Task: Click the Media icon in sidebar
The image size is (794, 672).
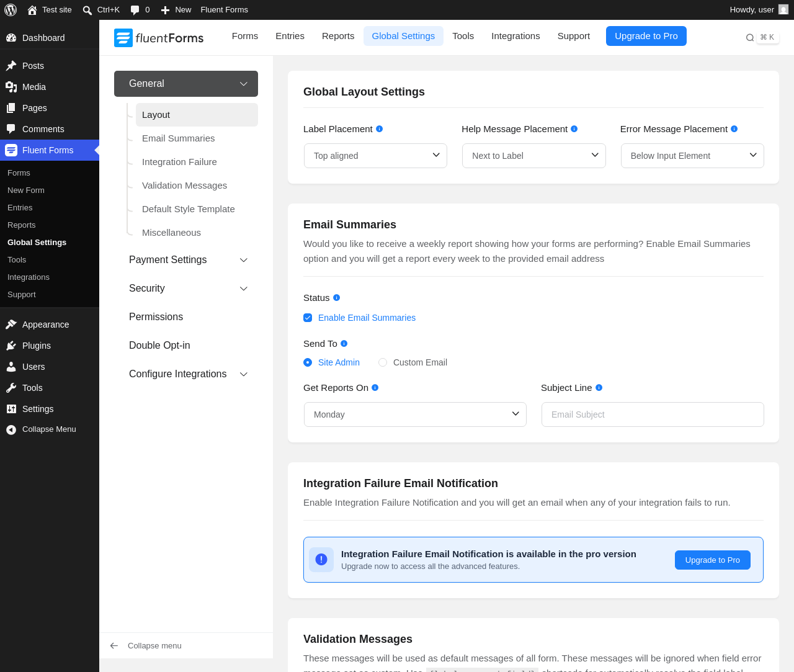Action: pos(11,87)
